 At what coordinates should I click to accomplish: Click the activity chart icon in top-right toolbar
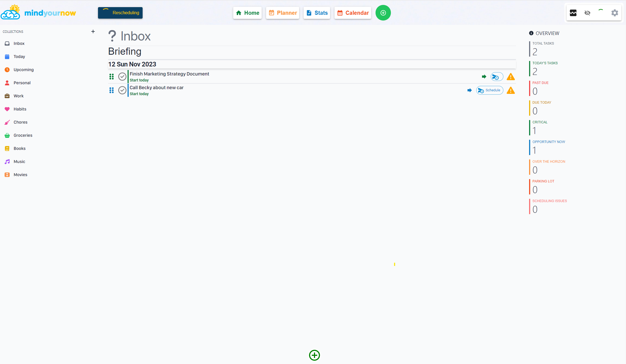coord(573,13)
